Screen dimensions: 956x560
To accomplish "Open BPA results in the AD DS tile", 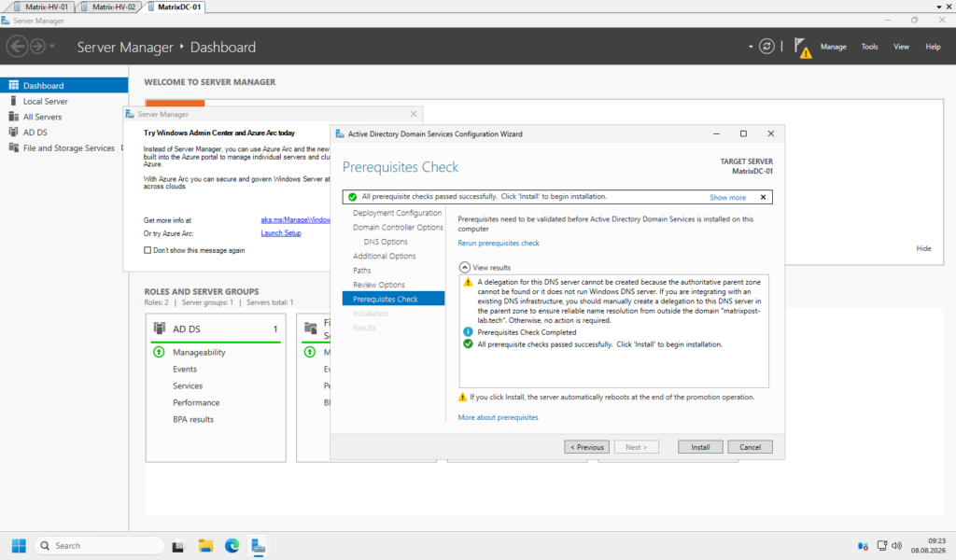I will [x=192, y=419].
